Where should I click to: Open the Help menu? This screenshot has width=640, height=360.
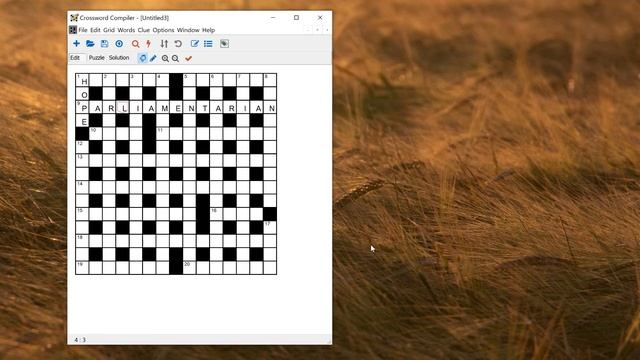click(209, 30)
